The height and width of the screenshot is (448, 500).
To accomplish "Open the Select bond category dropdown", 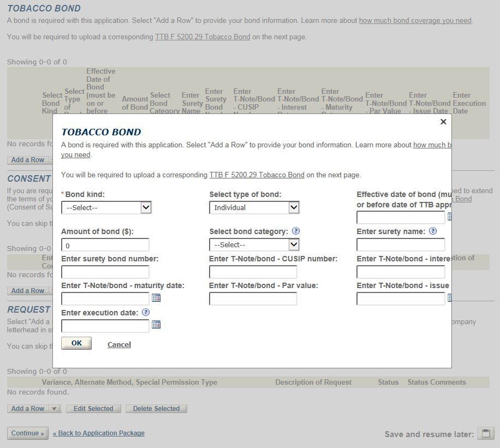I will pos(254,245).
